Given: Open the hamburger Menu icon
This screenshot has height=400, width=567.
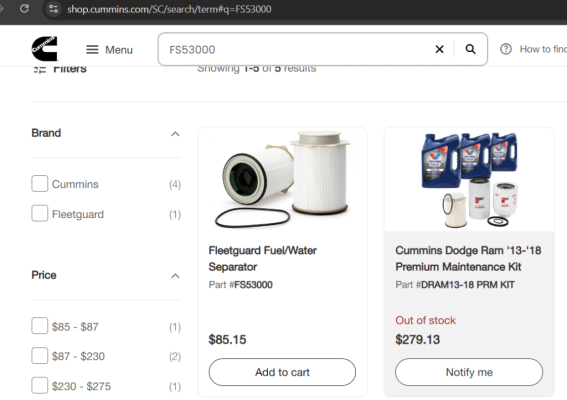Looking at the screenshot, I should [92, 50].
